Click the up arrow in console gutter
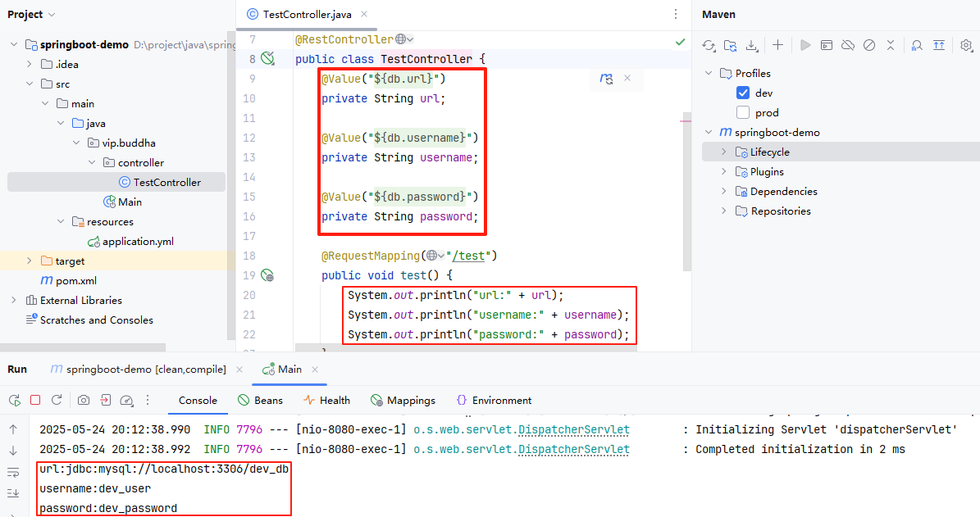980x517 pixels. (13, 429)
